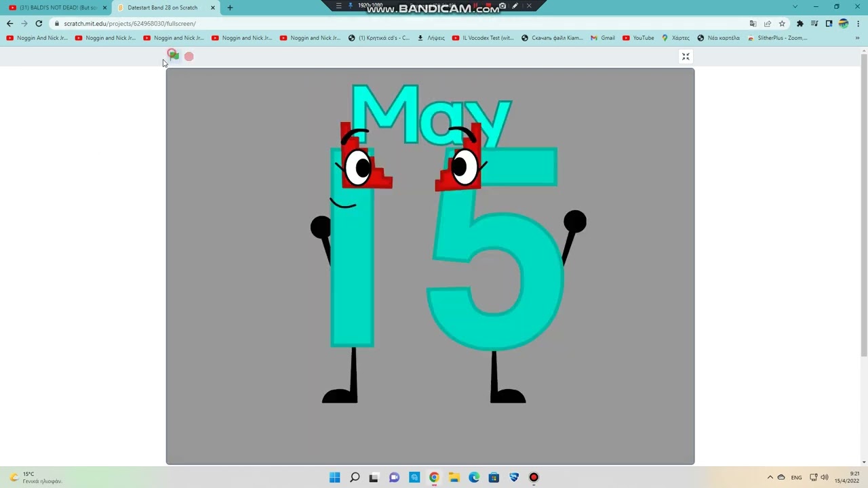The width and height of the screenshot is (868, 488).
Task: Open the media control playlist icon
Action: coord(814,24)
